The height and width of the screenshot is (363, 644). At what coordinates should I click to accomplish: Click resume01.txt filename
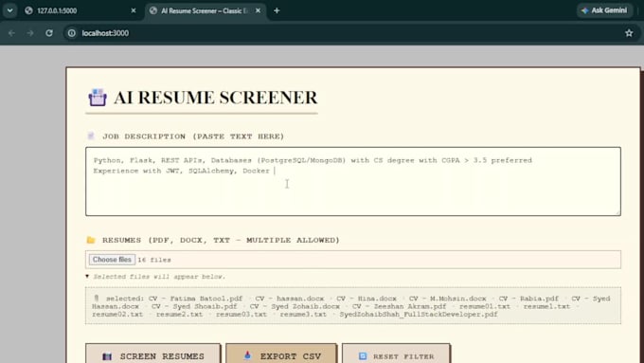[x=485, y=306]
